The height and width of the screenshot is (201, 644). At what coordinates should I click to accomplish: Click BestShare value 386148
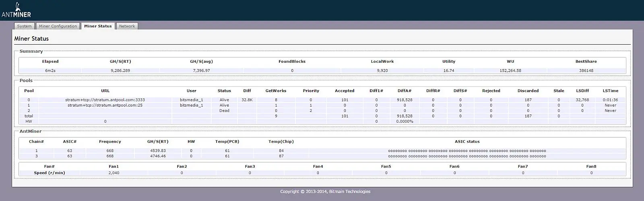pos(586,70)
